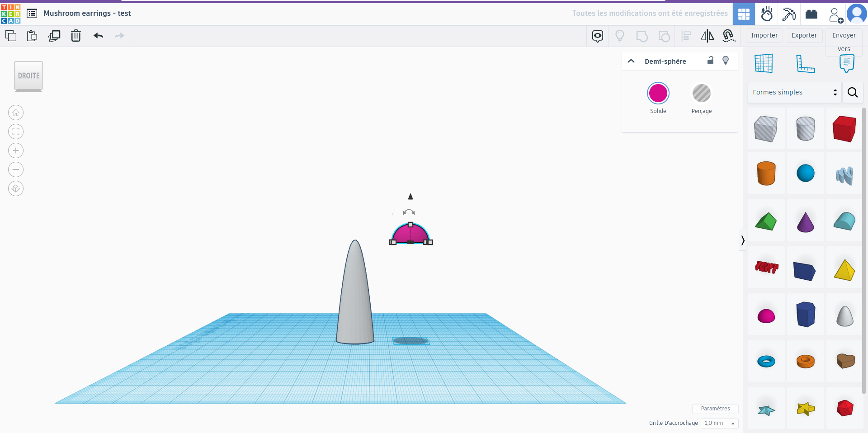Switch to 3D design grid view
Image resolution: width=868 pixels, height=433 pixels.
[x=744, y=14]
